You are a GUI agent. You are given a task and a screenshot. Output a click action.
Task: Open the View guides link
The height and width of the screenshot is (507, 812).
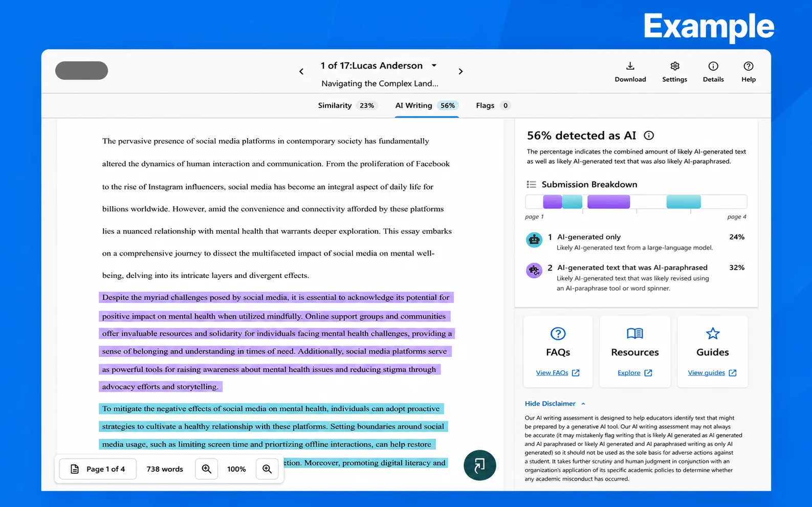(712, 372)
